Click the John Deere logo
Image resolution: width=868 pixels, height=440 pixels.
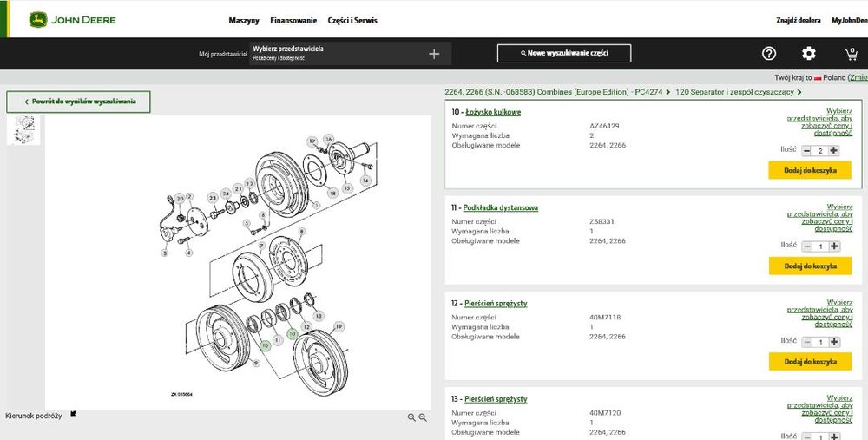73,20
